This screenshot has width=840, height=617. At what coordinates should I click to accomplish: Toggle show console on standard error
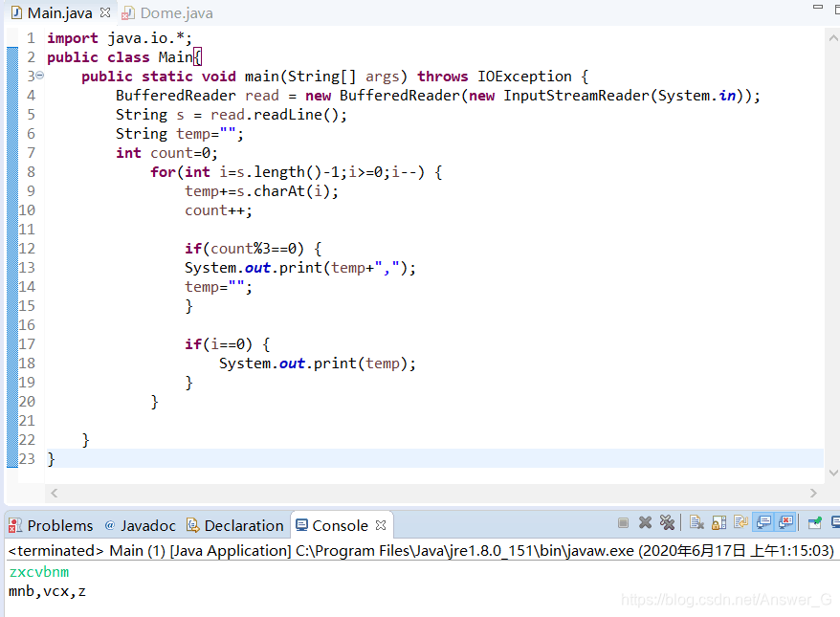785,522
